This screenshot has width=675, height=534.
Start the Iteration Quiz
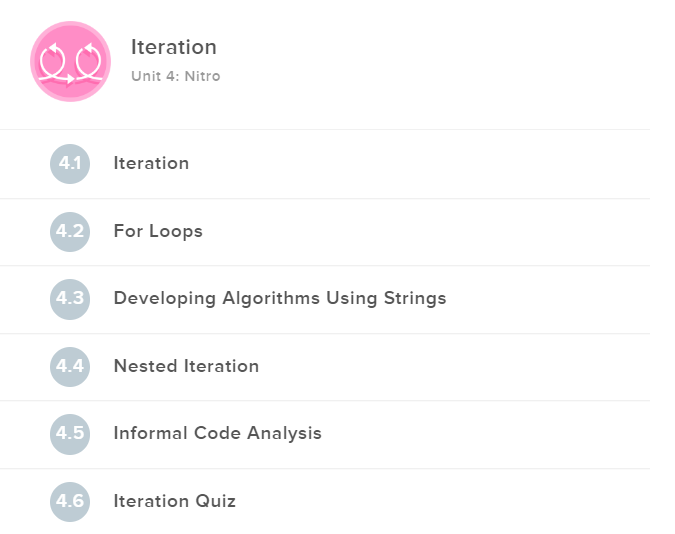[x=174, y=502]
